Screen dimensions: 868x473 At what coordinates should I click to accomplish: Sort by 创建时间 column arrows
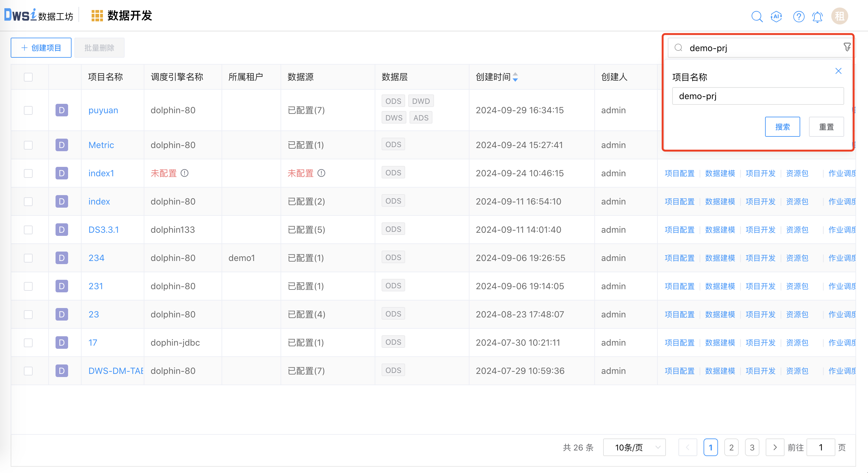tap(515, 77)
